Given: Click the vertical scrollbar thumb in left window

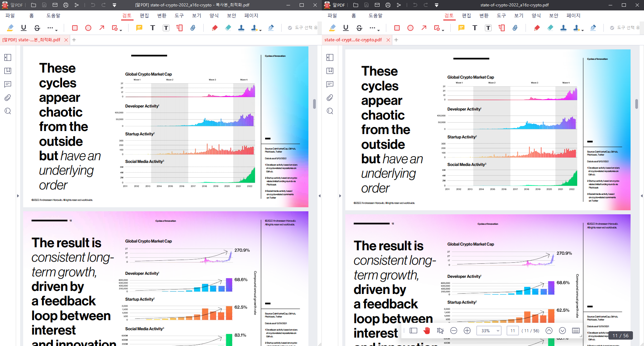Looking at the screenshot, I should tap(314, 104).
